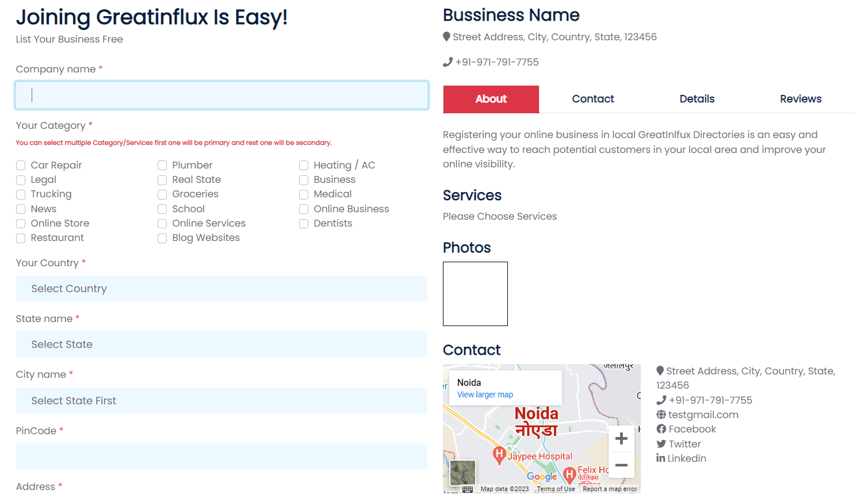Screen dimensions: 868x498
Task: Open the Select State dropdown
Action: tap(221, 344)
